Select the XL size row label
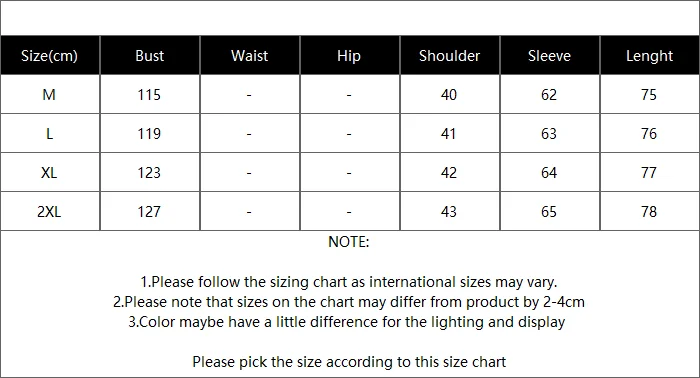The image size is (700, 378). pos(49,173)
